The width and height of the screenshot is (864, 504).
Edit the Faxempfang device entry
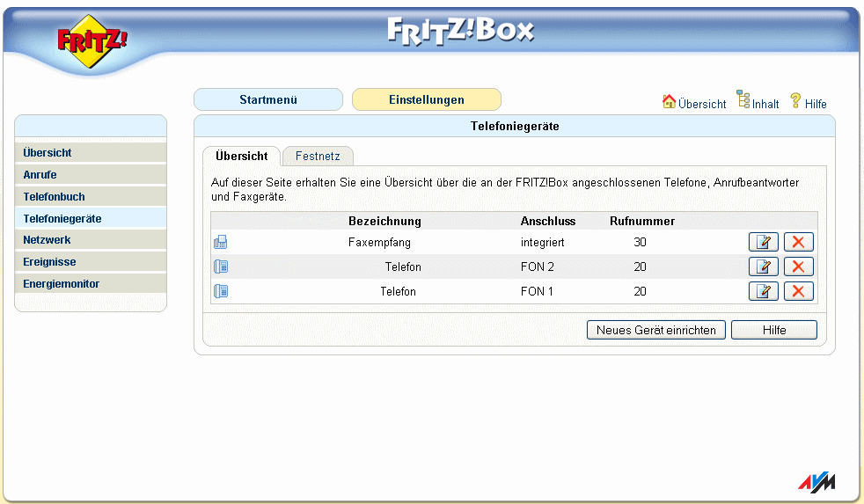pos(763,242)
